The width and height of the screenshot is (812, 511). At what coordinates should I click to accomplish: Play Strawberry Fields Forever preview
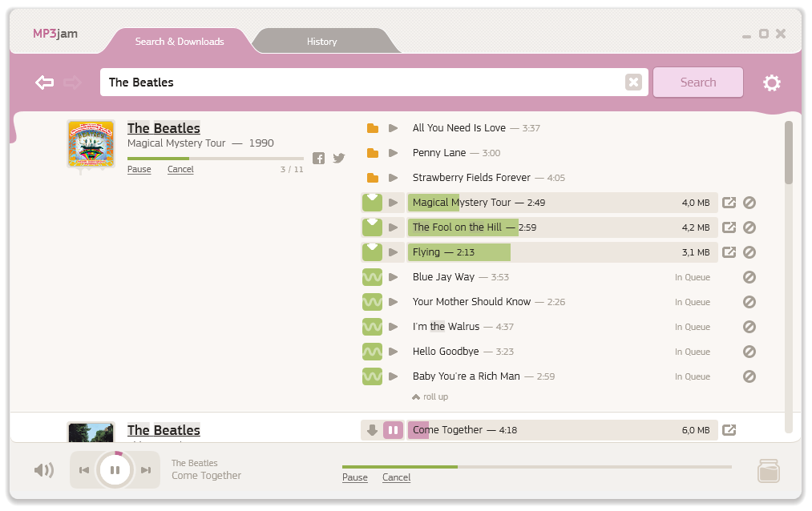(393, 178)
